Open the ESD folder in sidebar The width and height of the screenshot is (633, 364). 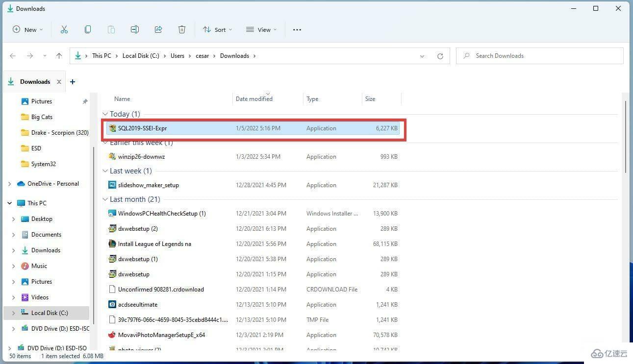36,148
